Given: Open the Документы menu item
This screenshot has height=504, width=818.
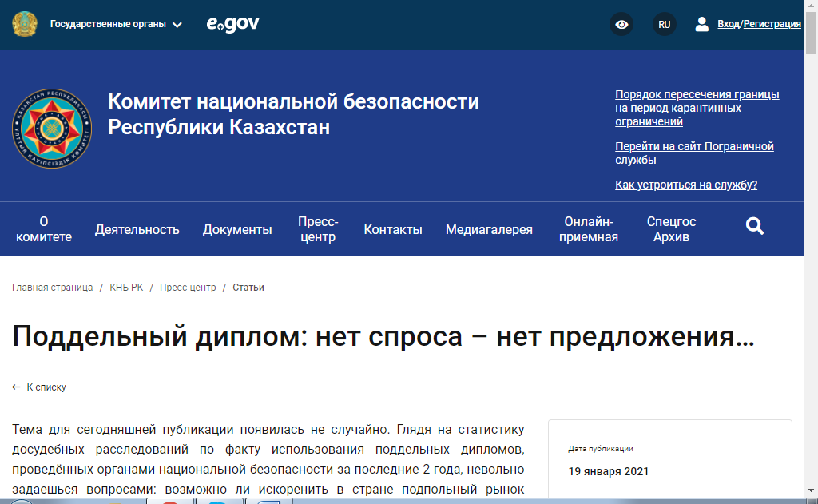Looking at the screenshot, I should tap(237, 229).
